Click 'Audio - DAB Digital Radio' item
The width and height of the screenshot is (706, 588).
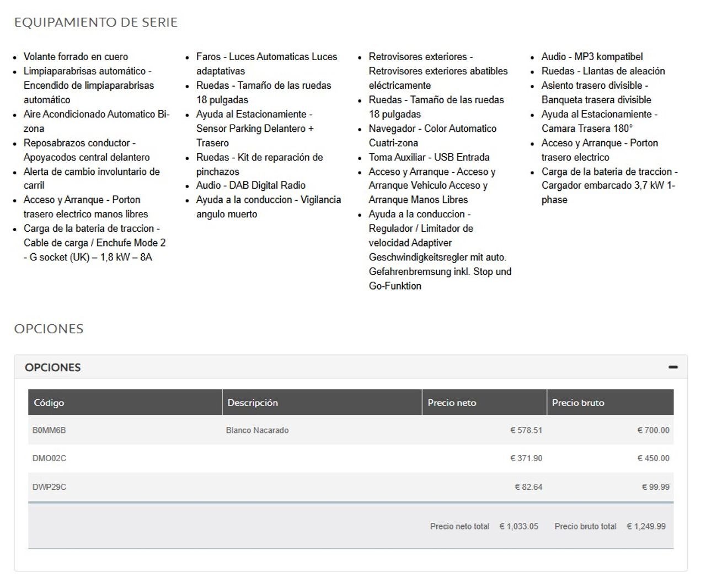point(250,185)
